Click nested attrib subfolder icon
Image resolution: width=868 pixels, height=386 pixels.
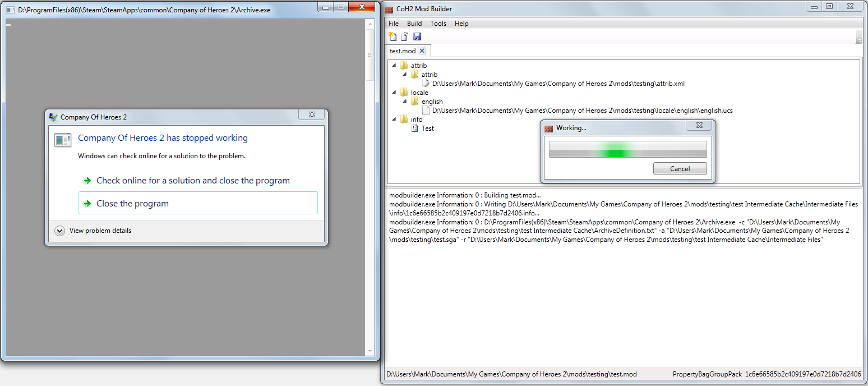coord(414,75)
